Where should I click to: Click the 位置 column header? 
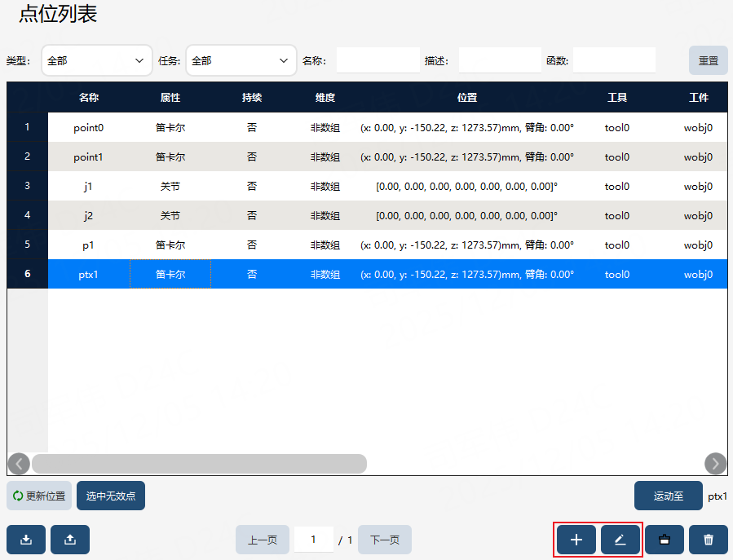[467, 97]
